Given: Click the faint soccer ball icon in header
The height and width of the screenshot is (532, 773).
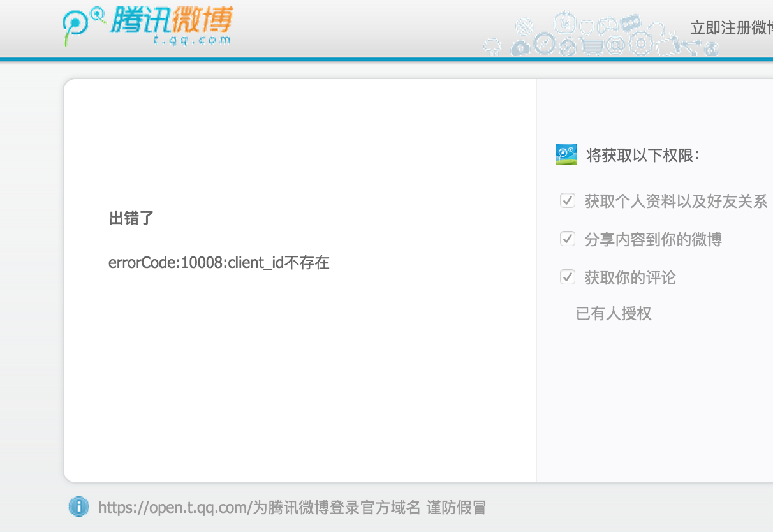Looking at the screenshot, I should 568,47.
